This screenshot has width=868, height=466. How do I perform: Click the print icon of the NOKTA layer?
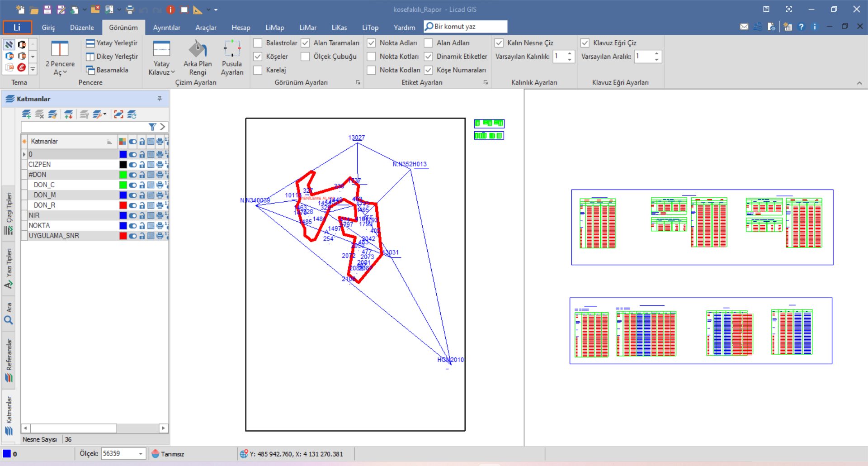tap(160, 225)
